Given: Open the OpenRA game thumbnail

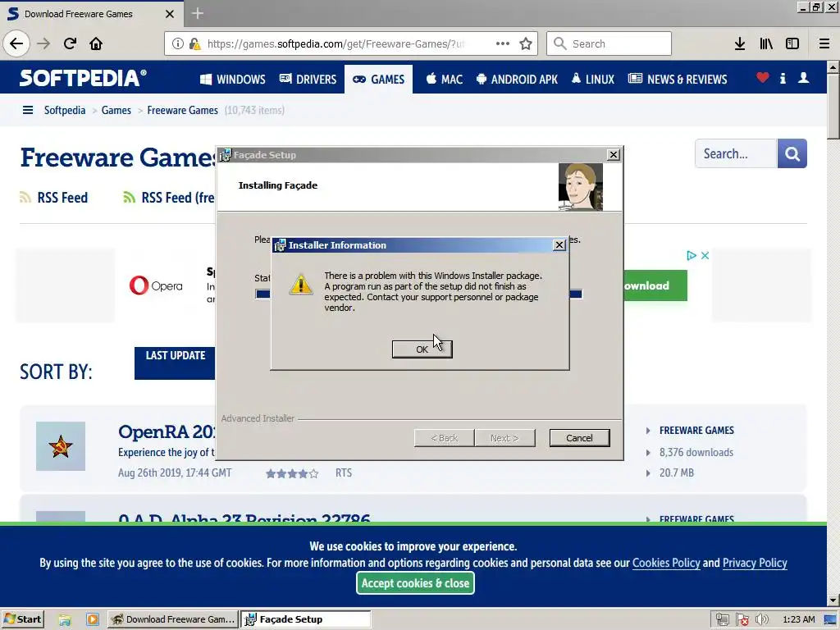Looking at the screenshot, I should [61, 446].
